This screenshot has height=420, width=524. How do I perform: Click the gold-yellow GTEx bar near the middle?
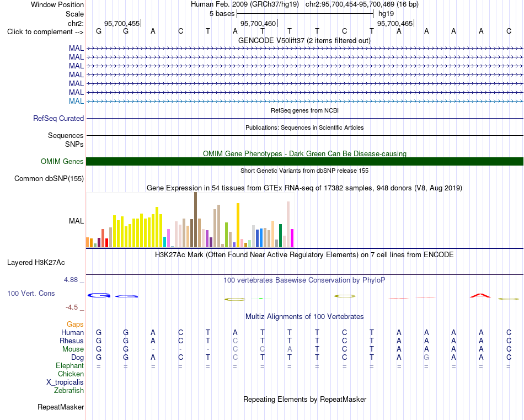238,225
